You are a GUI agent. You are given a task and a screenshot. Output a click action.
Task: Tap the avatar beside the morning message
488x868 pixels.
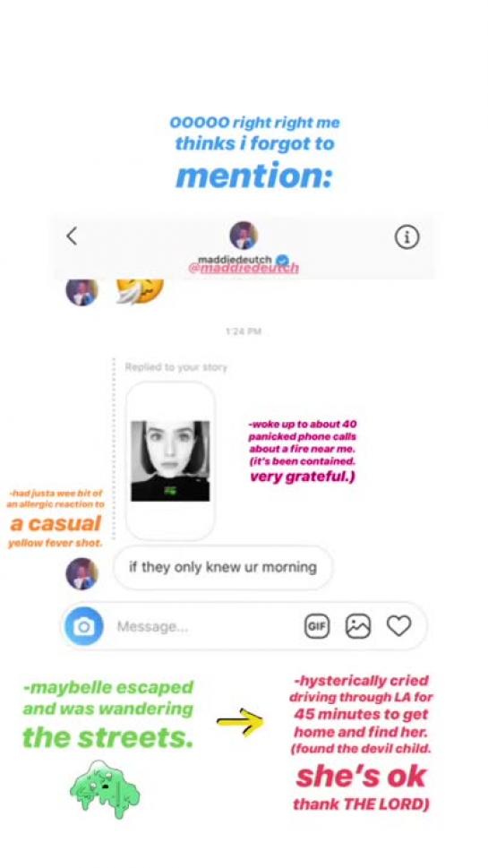81,573
